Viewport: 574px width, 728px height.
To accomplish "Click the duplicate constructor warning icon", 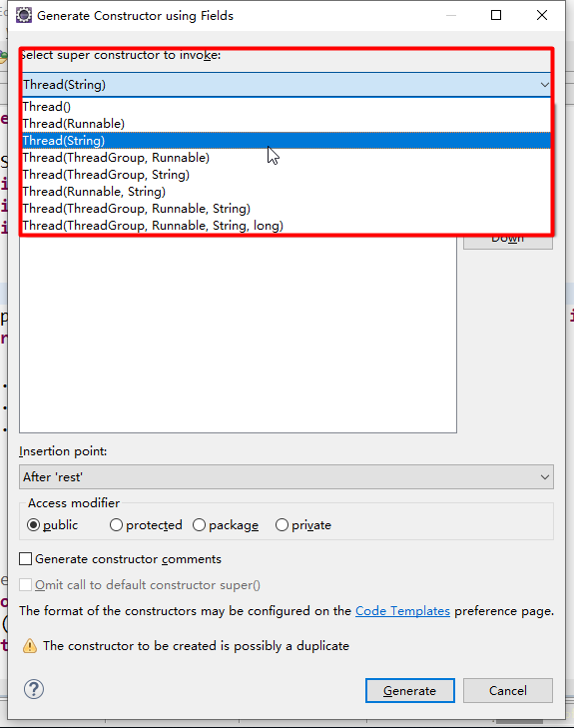I will tap(30, 646).
